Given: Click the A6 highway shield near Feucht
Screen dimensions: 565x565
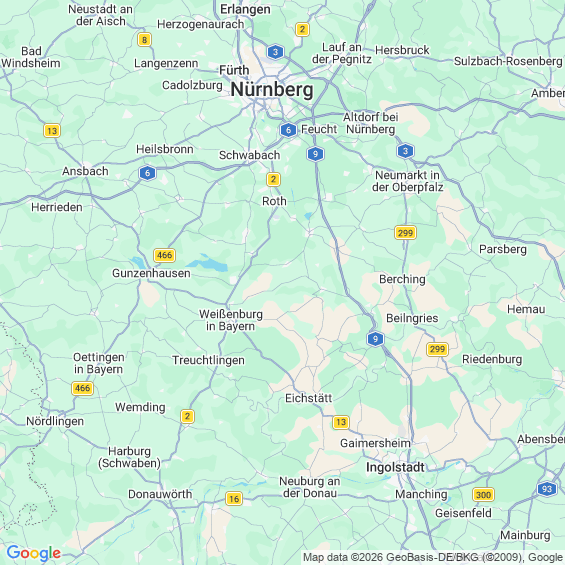Looking at the screenshot, I should [288, 130].
